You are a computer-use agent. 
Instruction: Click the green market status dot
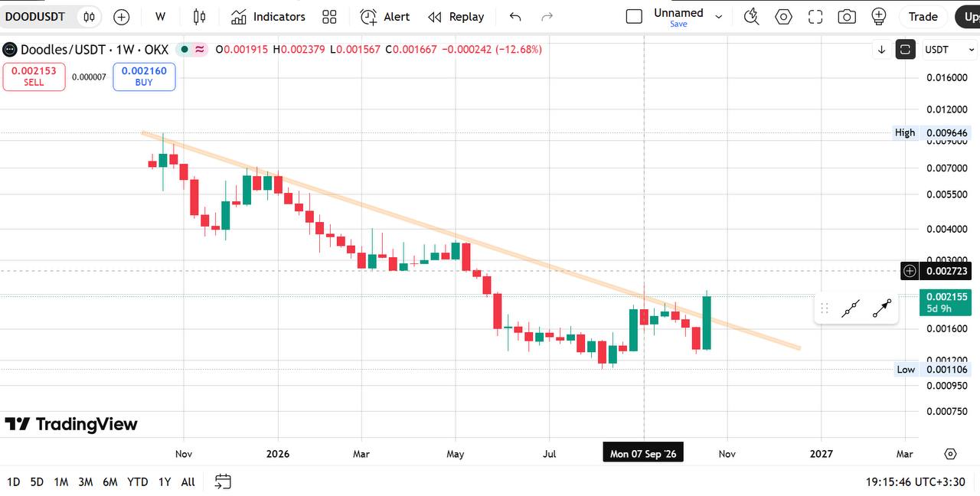(x=184, y=50)
